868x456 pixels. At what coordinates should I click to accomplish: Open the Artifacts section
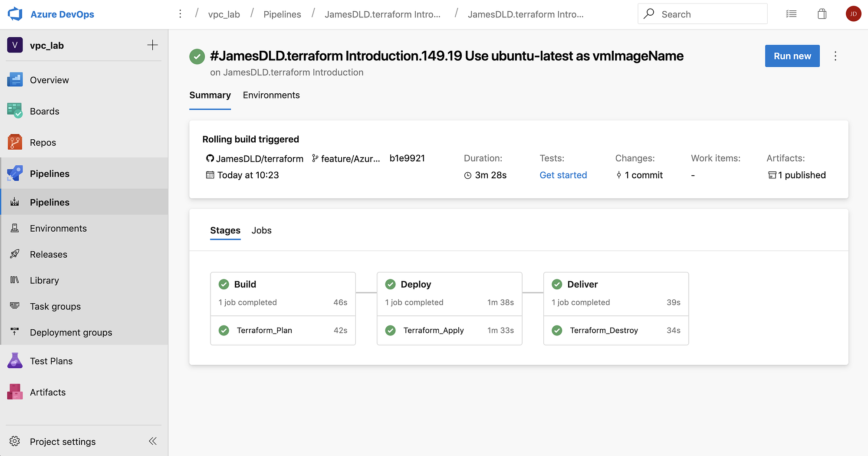tap(48, 392)
